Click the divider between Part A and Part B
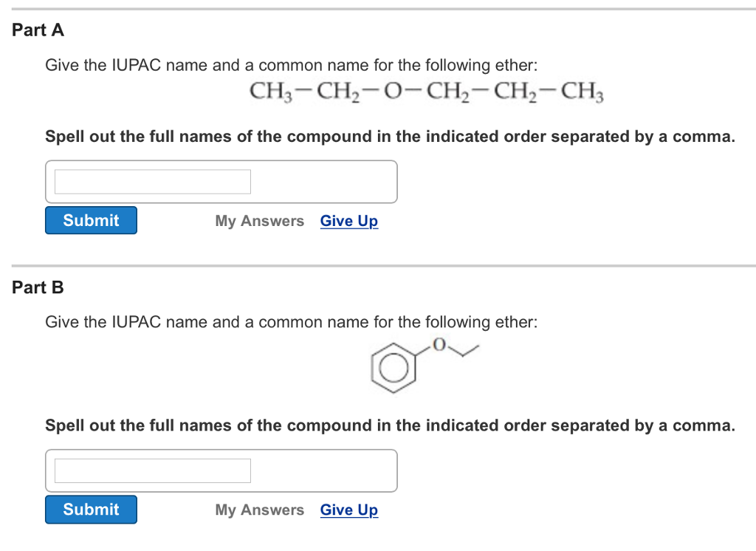756x551 pixels. (378, 262)
